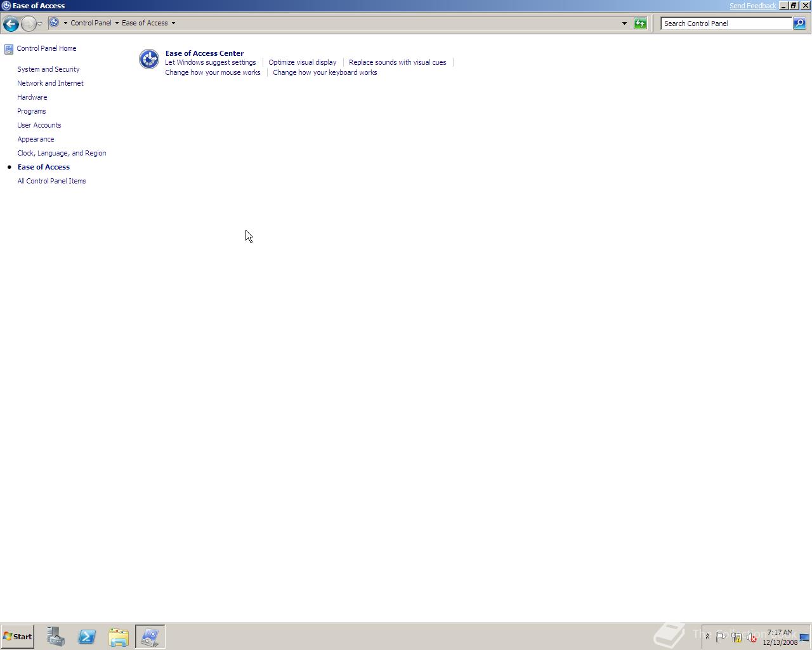Image resolution: width=812 pixels, height=650 pixels.
Task: Expand the arrow before Control Panel breadcrumb
Action: pos(65,23)
